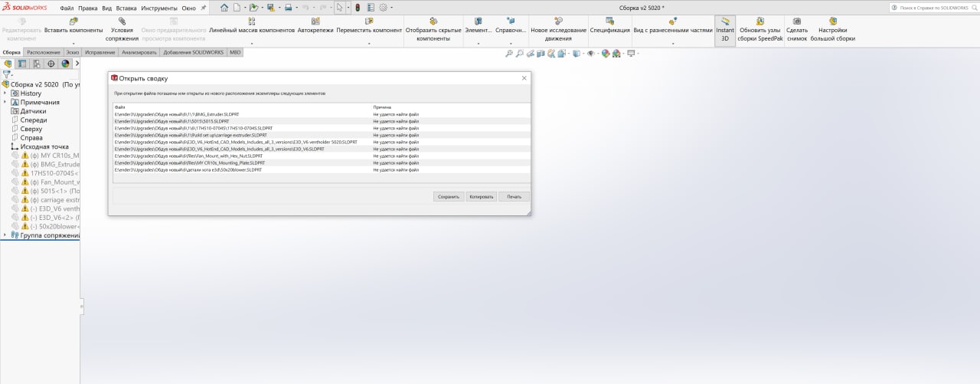Select the ConfigurationManager tab icon
Viewport: 980px width, 384px height.
pos(37,64)
